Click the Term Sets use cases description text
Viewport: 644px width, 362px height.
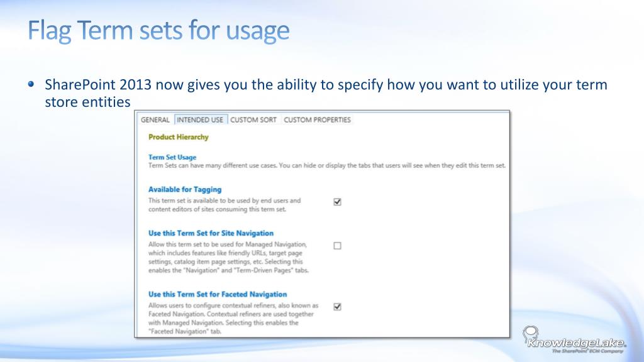click(x=327, y=166)
